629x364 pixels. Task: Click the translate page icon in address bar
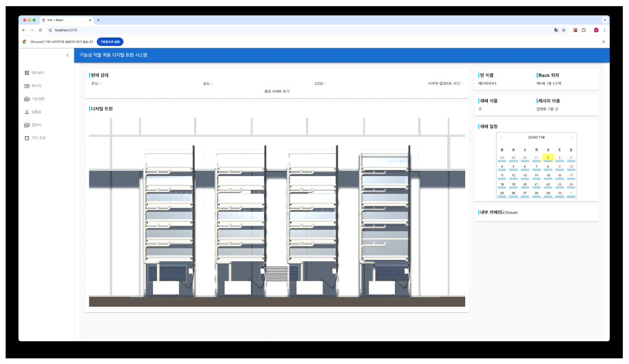click(x=556, y=30)
